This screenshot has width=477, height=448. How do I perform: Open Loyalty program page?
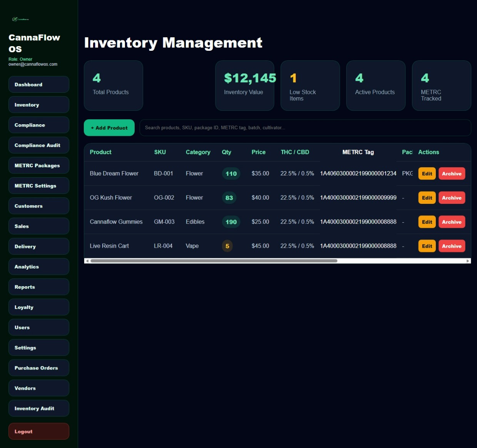coord(39,307)
